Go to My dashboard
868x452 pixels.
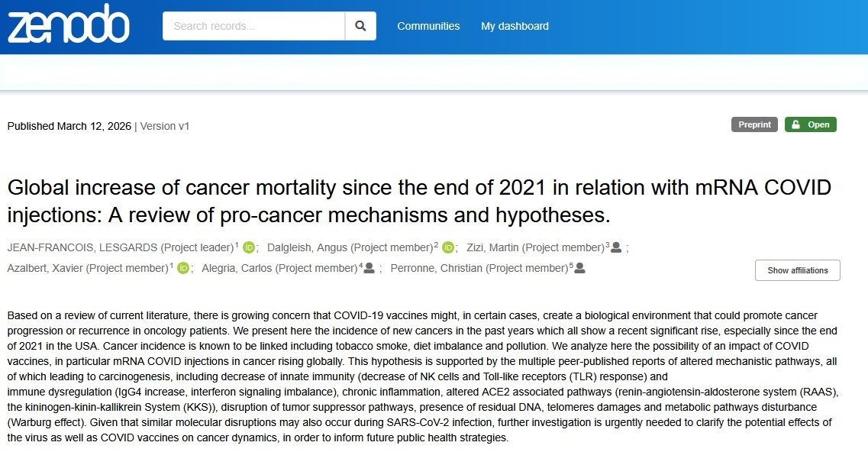tap(515, 26)
